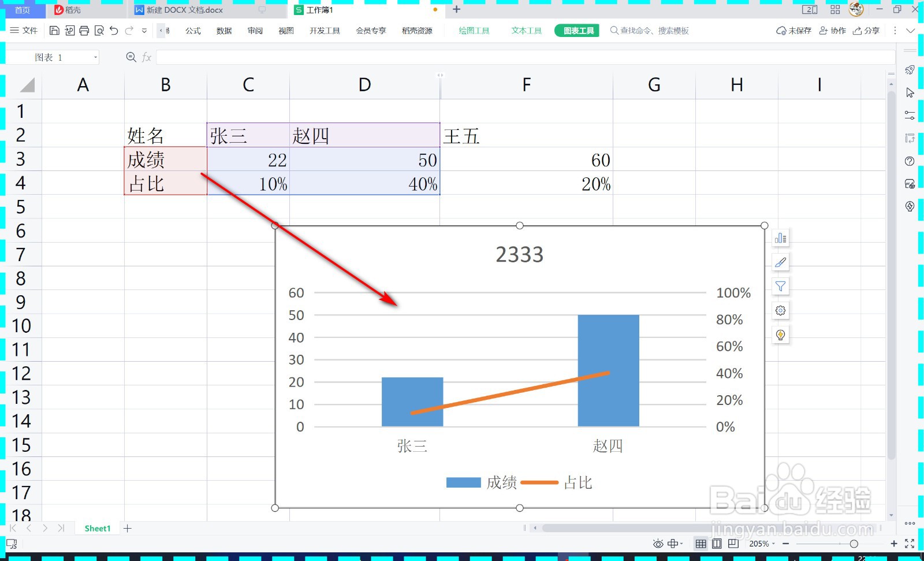924x561 pixels.
Task: Enable normal grid view in status bar
Action: tap(701, 544)
